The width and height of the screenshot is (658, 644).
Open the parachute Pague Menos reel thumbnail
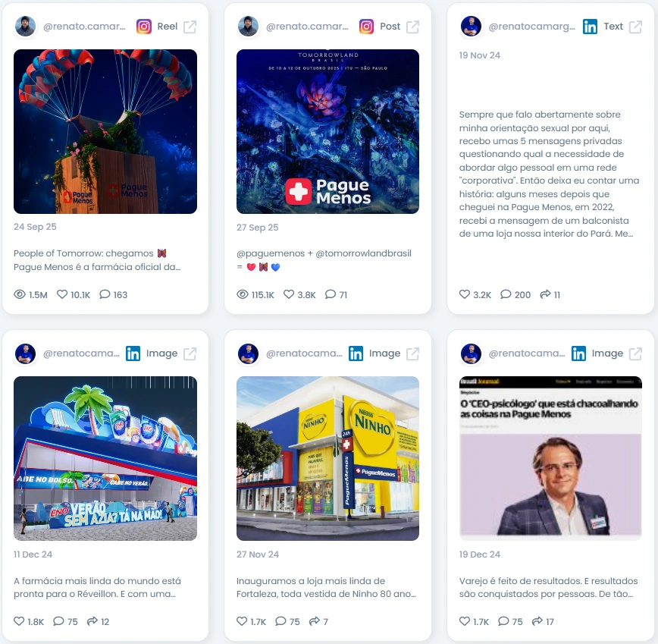tap(105, 131)
